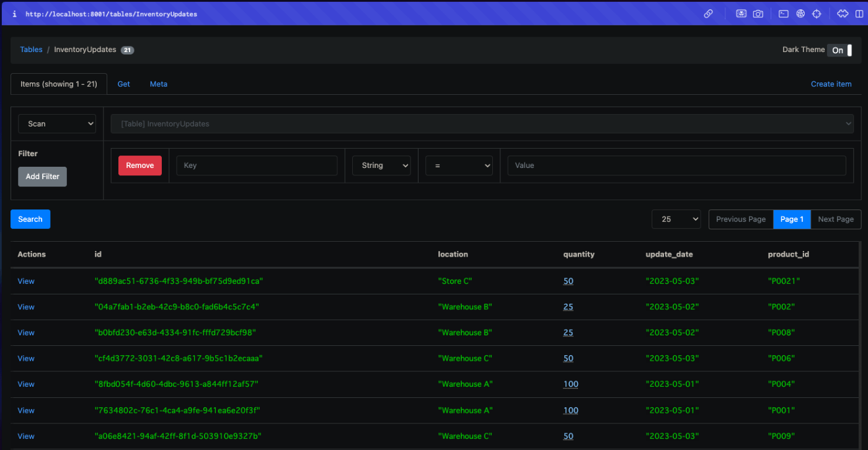Click the Add Filter button
Image resolution: width=868 pixels, height=450 pixels.
click(x=42, y=177)
